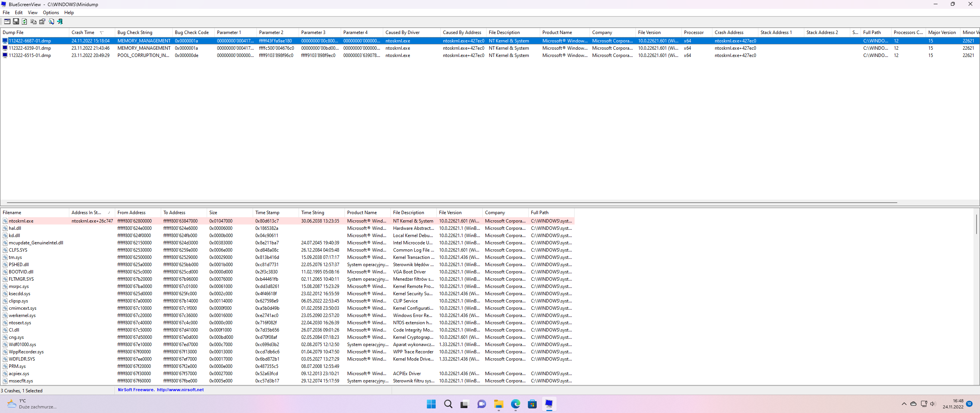Select clipsp.sys driver row
This screenshot has height=413, width=980.
[287, 301]
